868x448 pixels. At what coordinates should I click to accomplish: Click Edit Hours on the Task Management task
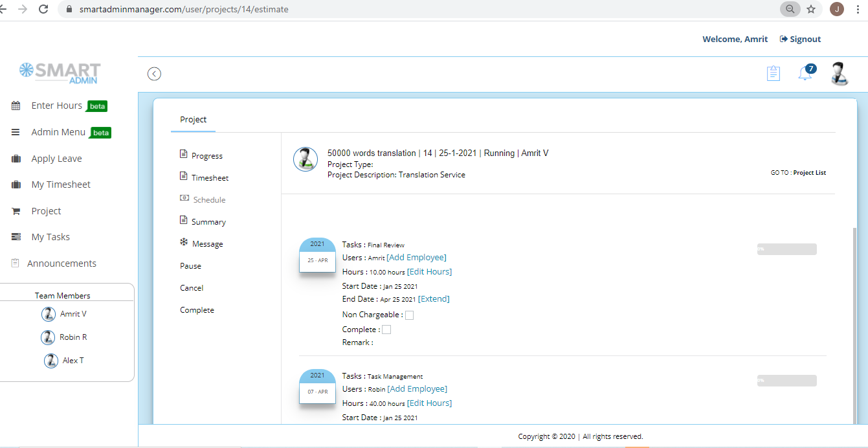pyautogui.click(x=429, y=403)
